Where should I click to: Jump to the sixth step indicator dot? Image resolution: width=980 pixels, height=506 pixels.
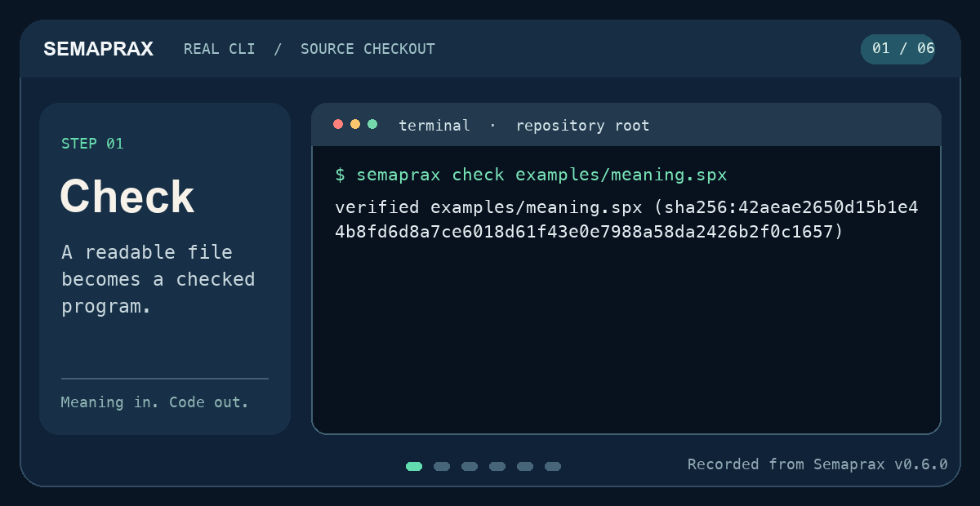(x=553, y=467)
